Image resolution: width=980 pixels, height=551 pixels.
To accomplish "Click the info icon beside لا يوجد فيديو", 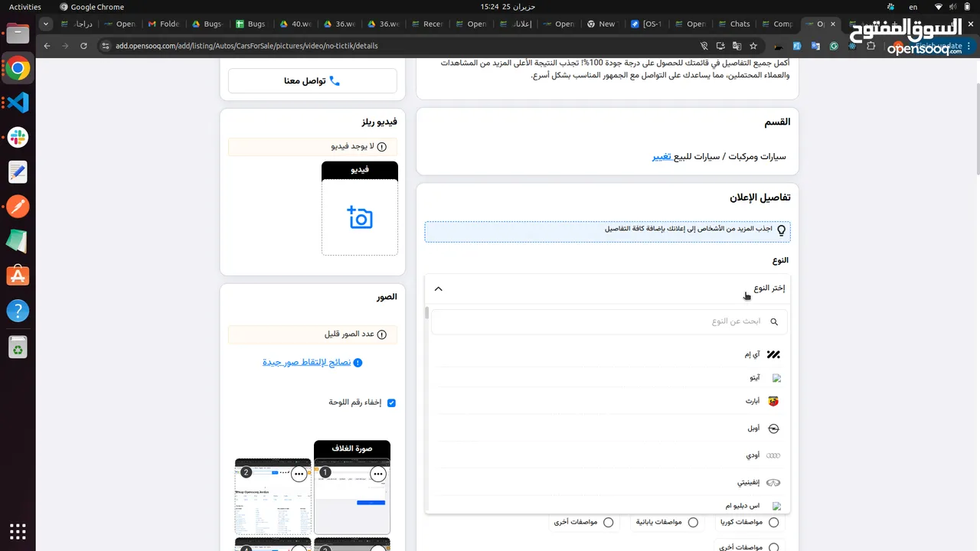I will pyautogui.click(x=382, y=146).
